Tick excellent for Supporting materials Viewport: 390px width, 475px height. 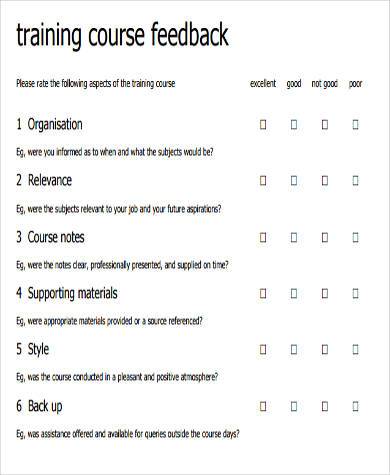[x=263, y=294]
